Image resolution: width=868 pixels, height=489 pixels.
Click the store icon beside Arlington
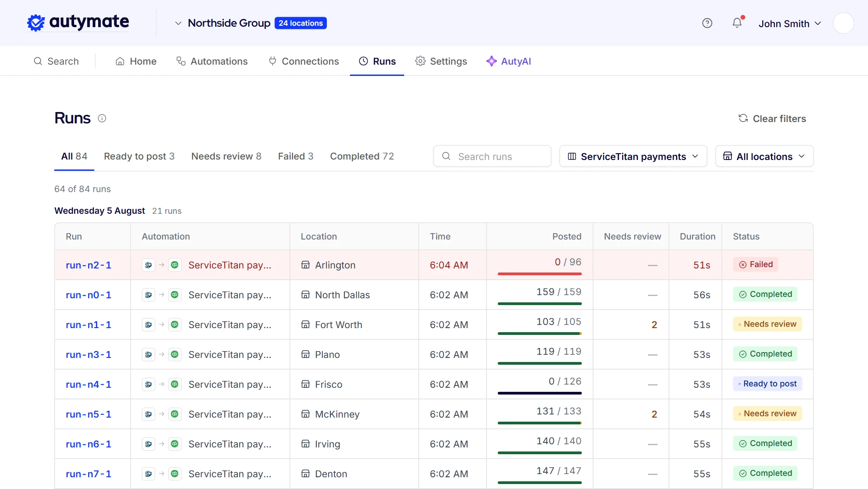[306, 265]
